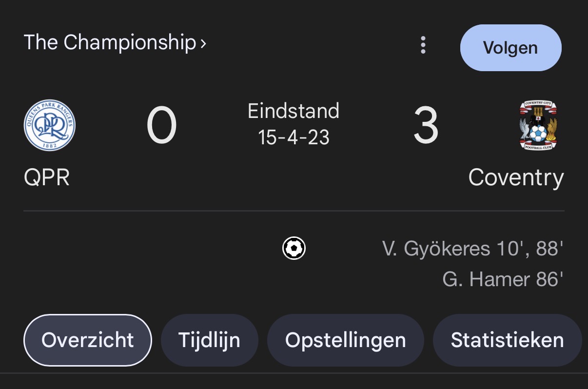
Task: Tap the football goals icon
Action: 294,248
